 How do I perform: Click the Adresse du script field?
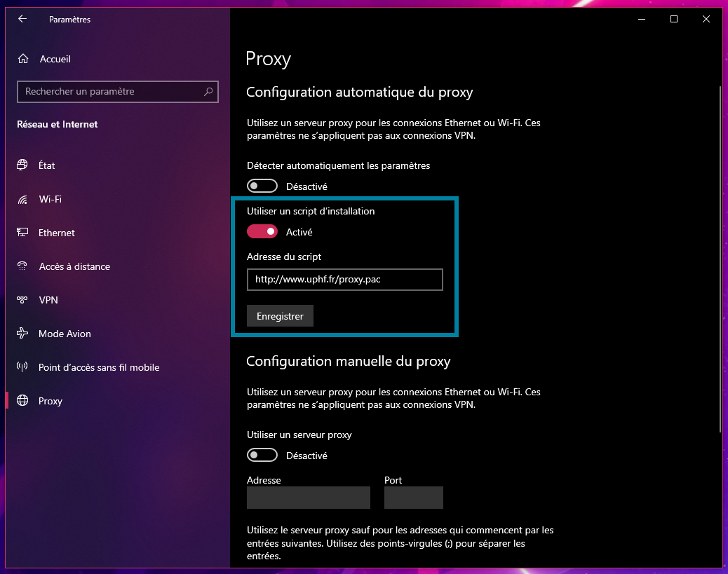[x=344, y=280]
